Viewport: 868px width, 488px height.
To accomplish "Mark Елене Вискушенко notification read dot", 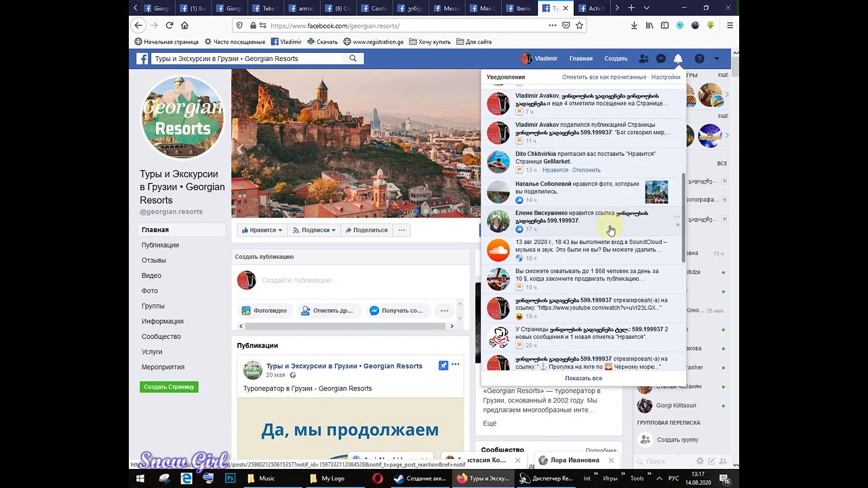I will [x=676, y=225].
